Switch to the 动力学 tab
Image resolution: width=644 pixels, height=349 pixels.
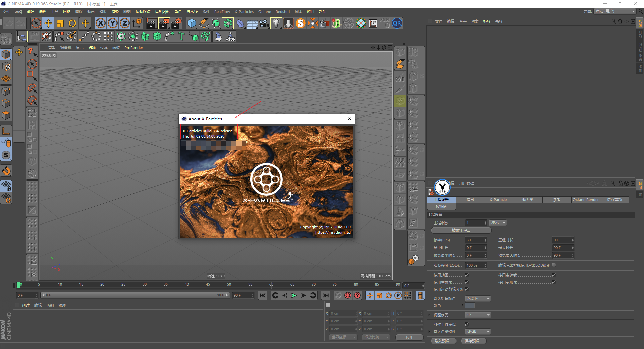[528, 200]
